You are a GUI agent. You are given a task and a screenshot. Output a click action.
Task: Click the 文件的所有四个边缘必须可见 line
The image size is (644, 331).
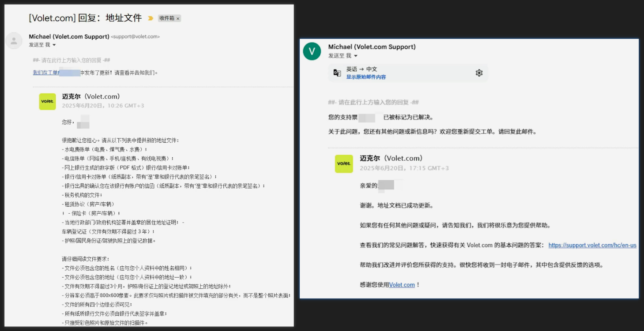pyautogui.click(x=97, y=304)
